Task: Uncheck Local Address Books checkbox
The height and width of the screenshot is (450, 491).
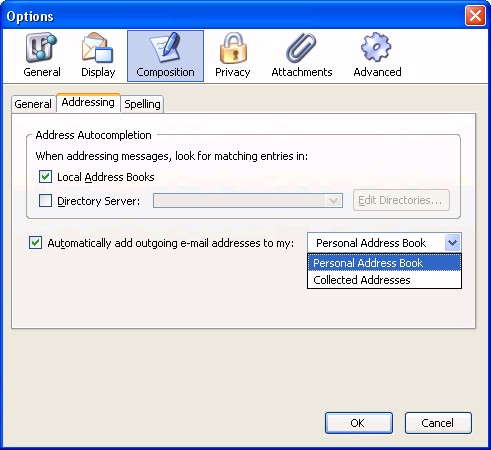Action: pos(45,177)
